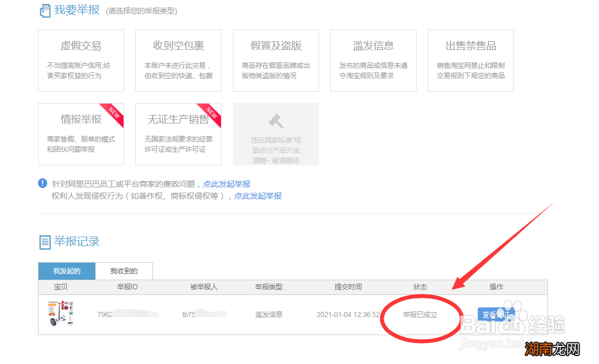Screen dimensions: 599x364
Task: Select the 假冒及盗版 report type card
Action: 275,61
